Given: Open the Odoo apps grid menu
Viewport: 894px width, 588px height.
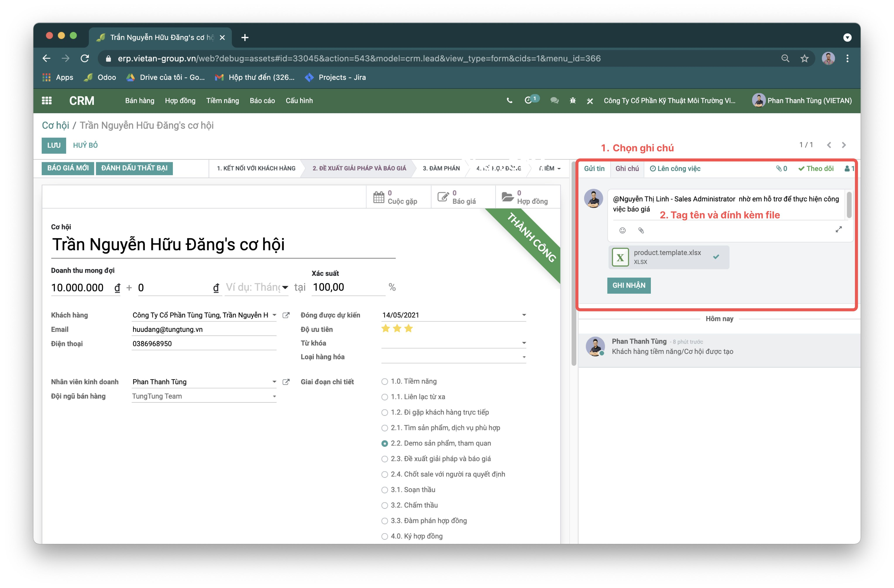Looking at the screenshot, I should (x=46, y=101).
